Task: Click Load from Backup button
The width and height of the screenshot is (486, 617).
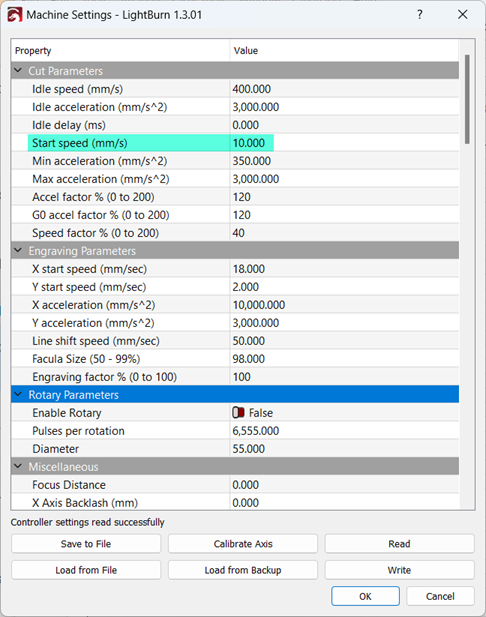Action: 243,570
